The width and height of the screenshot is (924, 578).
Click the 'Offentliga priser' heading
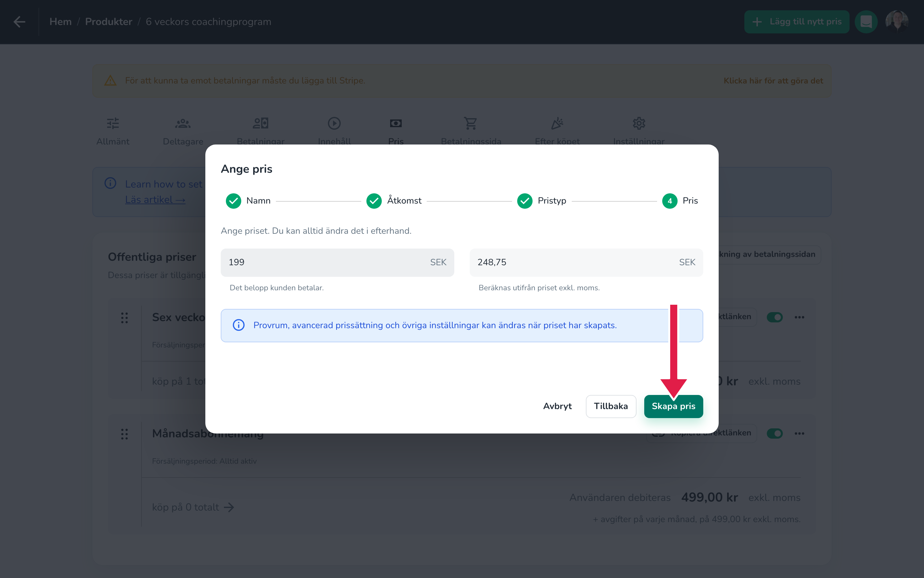tap(152, 257)
